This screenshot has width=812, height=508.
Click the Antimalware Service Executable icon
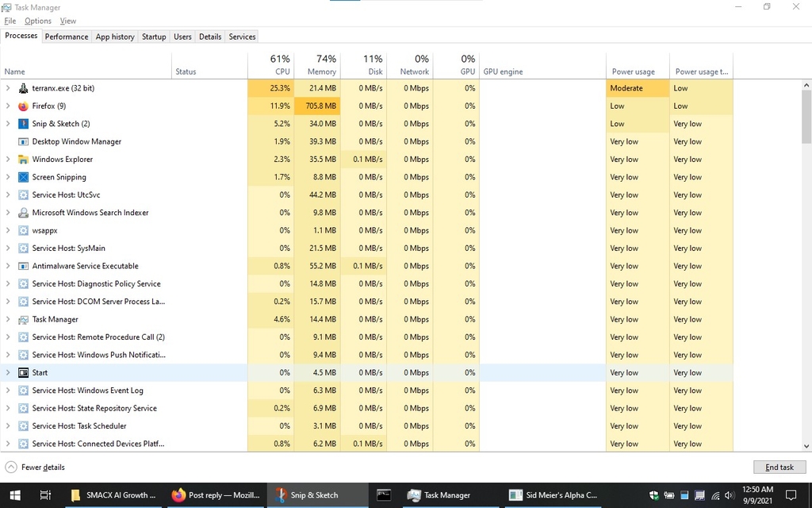coord(23,266)
